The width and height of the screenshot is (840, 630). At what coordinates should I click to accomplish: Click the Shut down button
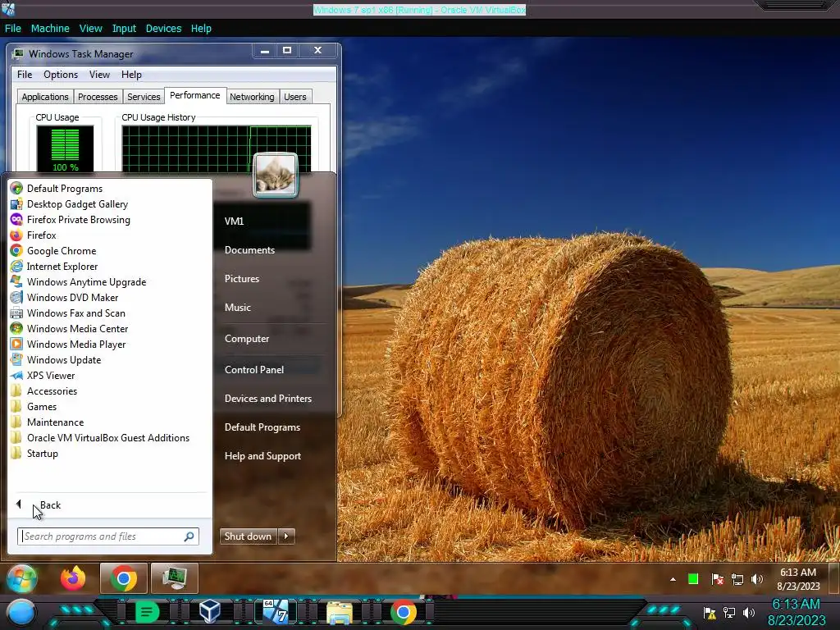click(248, 536)
